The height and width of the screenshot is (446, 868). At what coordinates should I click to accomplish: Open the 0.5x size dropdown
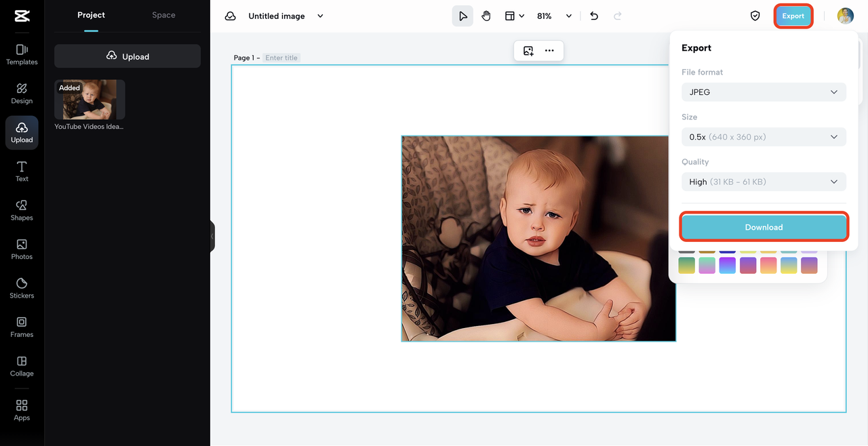tap(764, 136)
